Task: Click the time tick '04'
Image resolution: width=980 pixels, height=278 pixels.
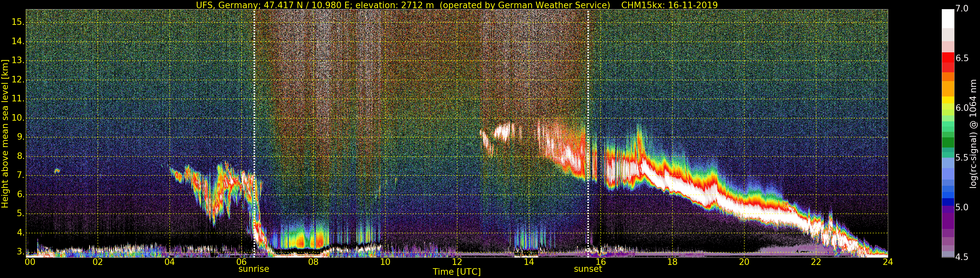Action: click(170, 262)
